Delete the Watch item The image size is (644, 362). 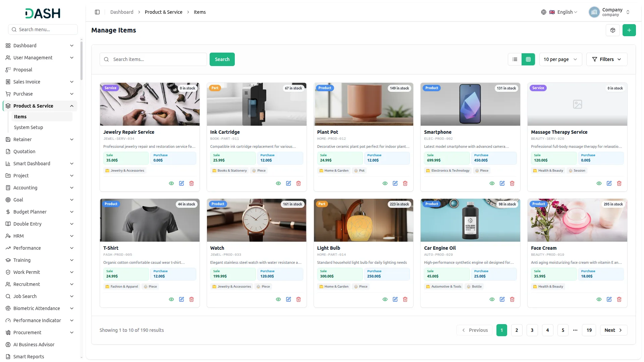click(299, 299)
